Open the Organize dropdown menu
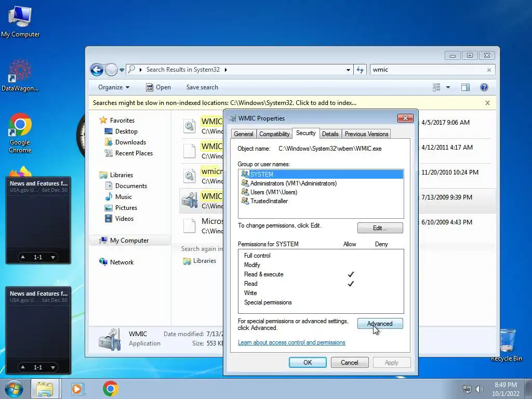Viewport: 532px width, 399px height. [x=114, y=87]
